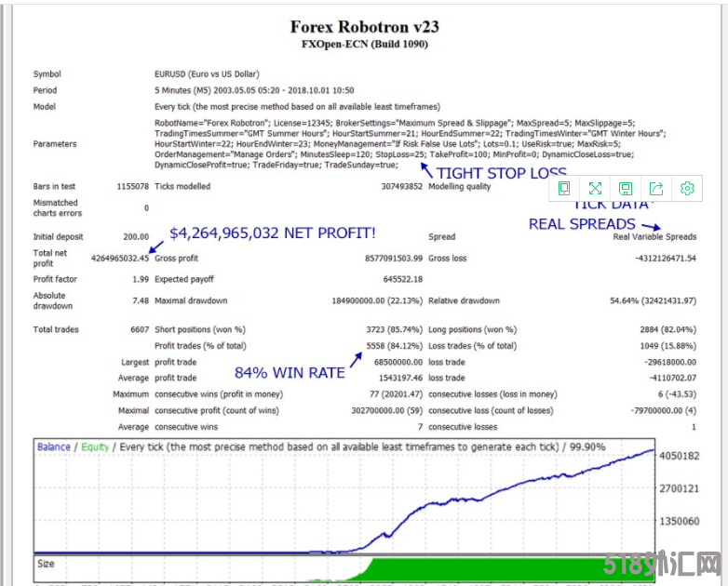Click the relative drawdown value 54.64% (32421431.97)
728x586 pixels.
coord(653,300)
